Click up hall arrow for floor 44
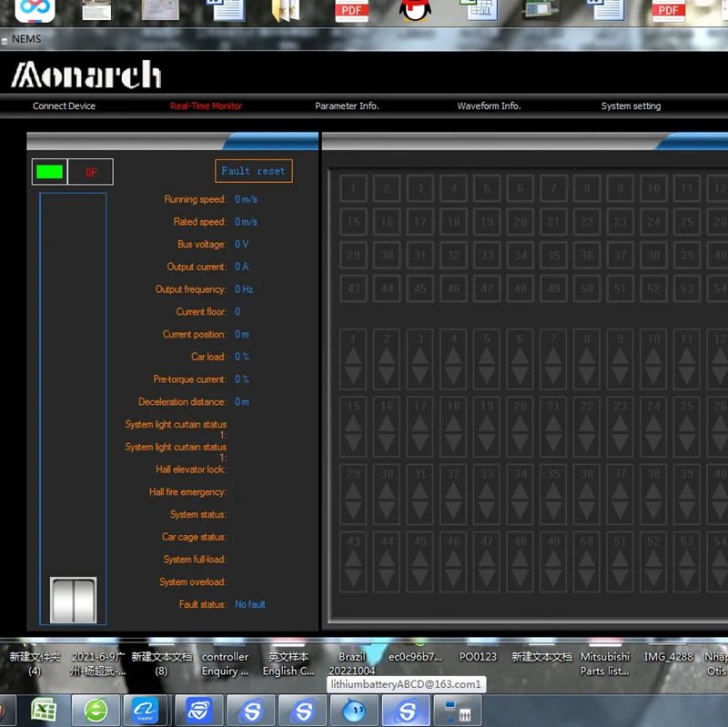 (387, 558)
